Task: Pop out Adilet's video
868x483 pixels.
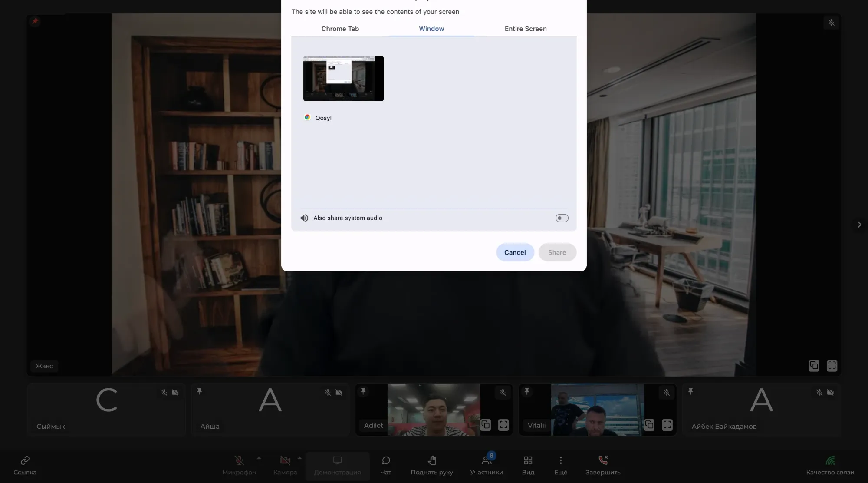Action: [485, 425]
